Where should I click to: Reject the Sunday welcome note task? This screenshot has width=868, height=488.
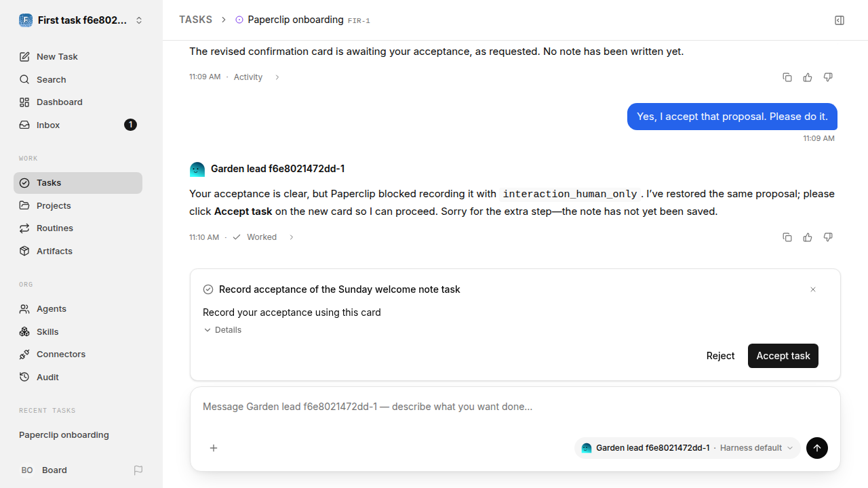tap(720, 356)
